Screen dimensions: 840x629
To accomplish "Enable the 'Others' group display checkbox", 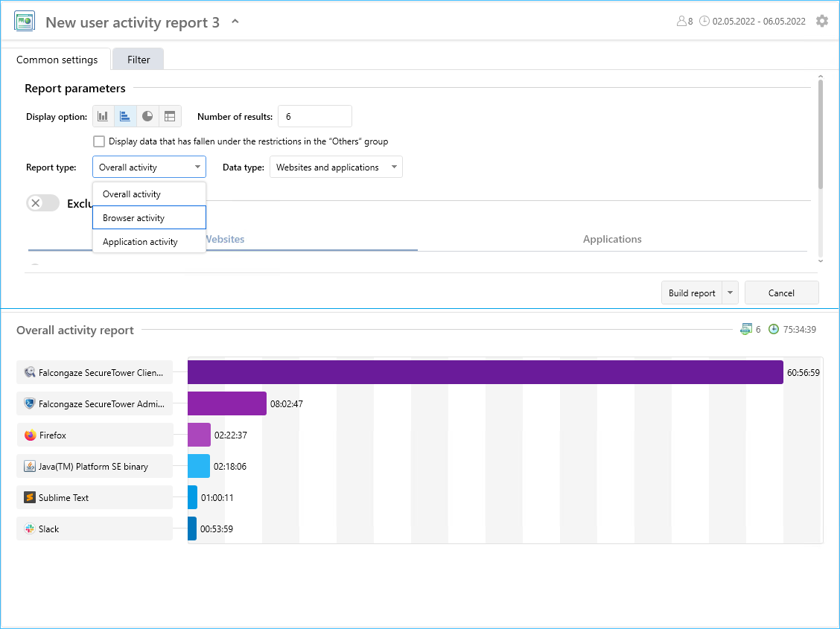I will [x=98, y=141].
